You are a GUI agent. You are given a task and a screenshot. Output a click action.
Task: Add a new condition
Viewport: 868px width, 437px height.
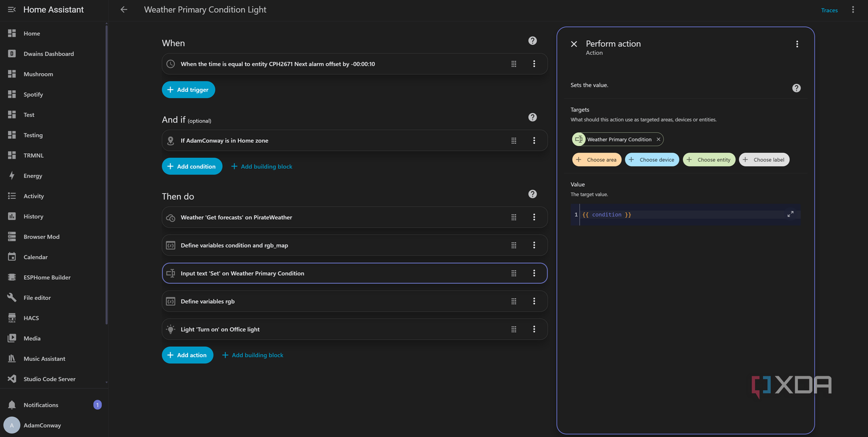tap(192, 166)
